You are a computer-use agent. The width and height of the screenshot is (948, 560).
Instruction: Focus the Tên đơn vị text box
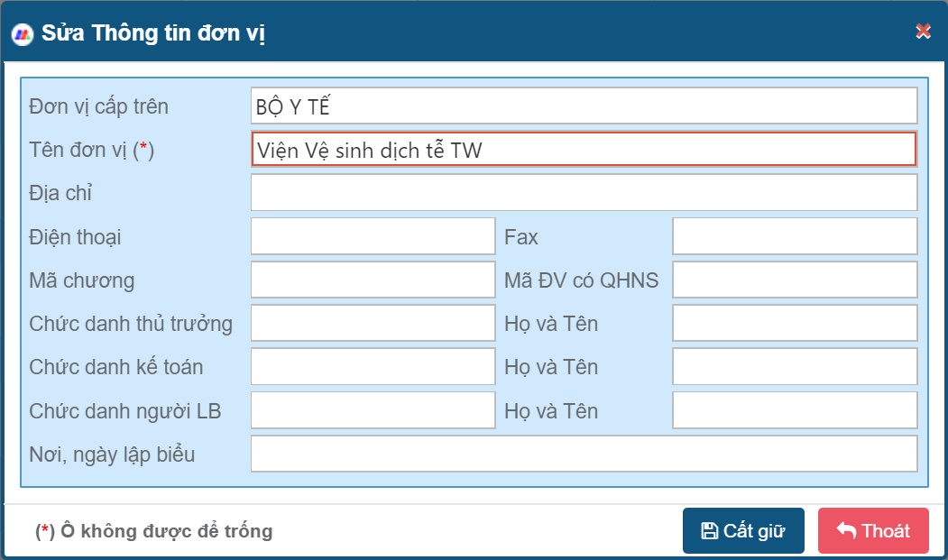pos(584,150)
